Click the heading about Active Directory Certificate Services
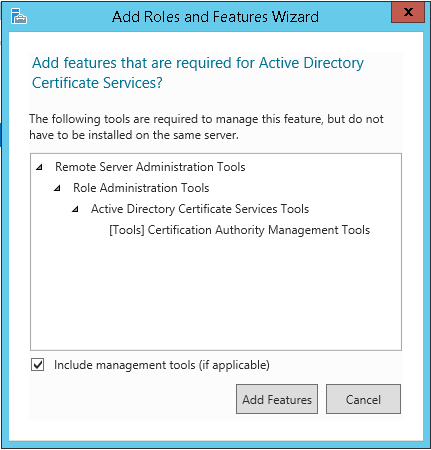This screenshot has height=450, width=431. (198, 73)
